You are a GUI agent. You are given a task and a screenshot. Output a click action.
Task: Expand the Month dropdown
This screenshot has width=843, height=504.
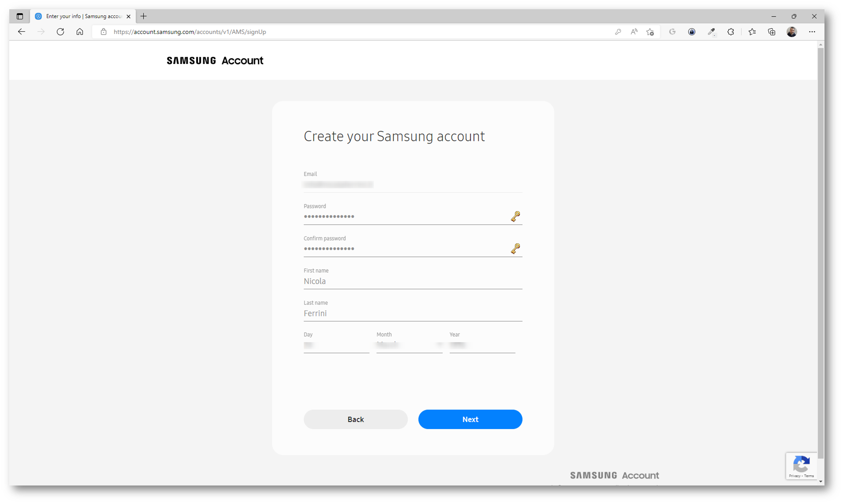[409, 345]
